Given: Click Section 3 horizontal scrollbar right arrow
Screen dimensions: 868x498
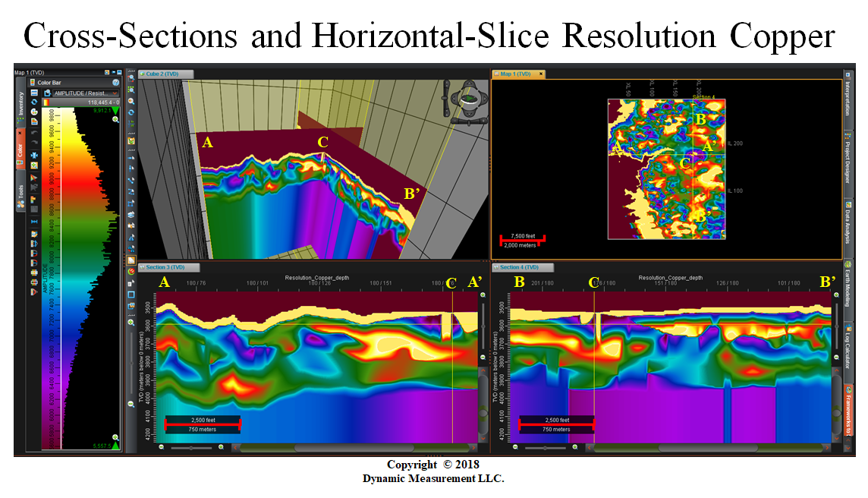Looking at the screenshot, I should [x=473, y=448].
